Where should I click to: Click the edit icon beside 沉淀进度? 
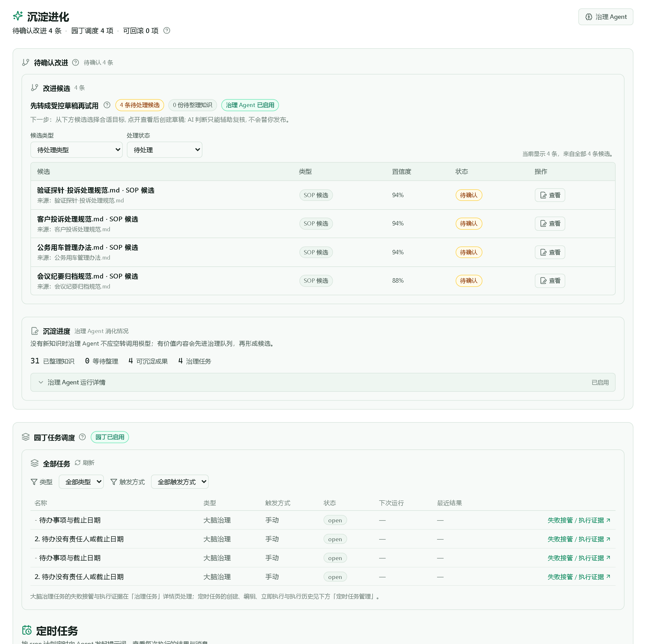(x=35, y=331)
